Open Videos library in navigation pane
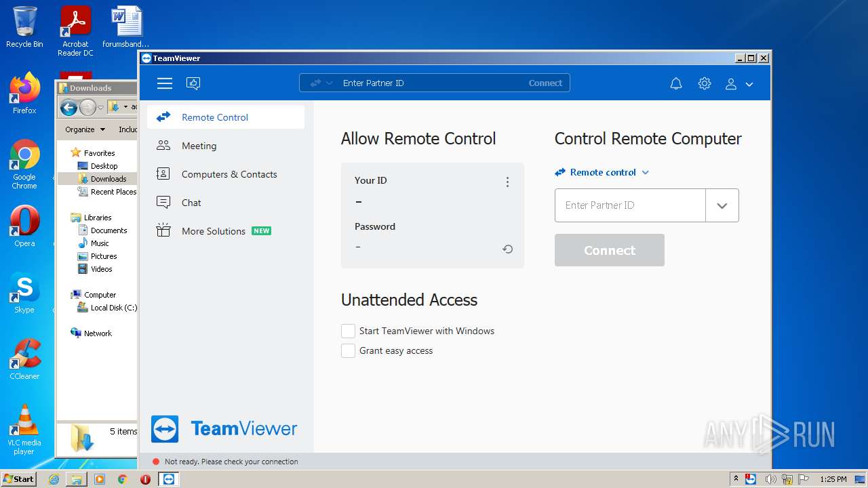 pyautogui.click(x=101, y=269)
